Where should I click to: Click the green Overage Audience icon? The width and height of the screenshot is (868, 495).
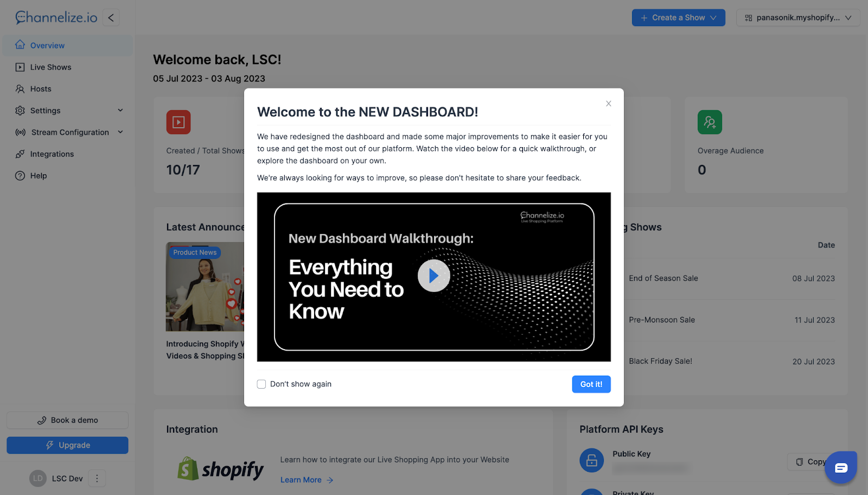click(x=710, y=122)
